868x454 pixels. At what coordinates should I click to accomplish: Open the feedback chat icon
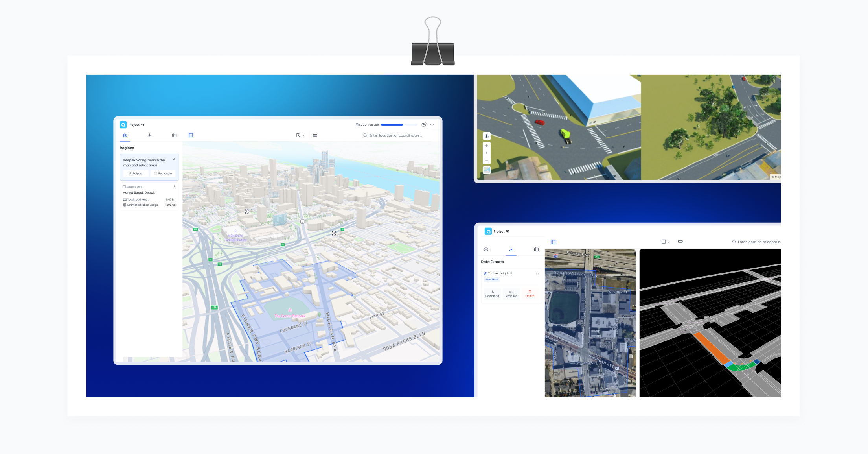tap(424, 125)
